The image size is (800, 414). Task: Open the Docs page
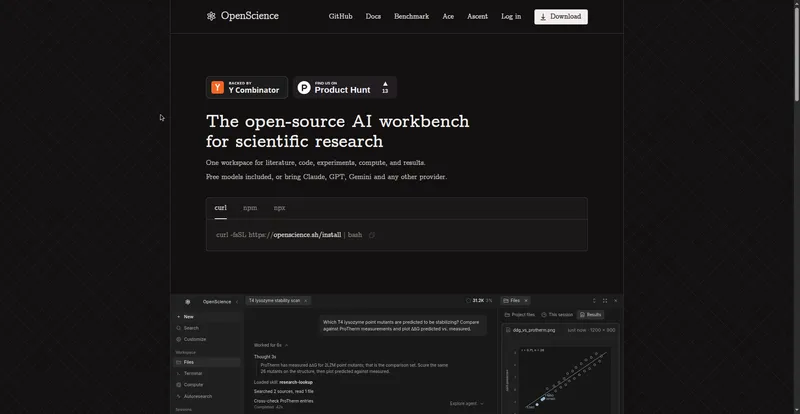coord(373,16)
